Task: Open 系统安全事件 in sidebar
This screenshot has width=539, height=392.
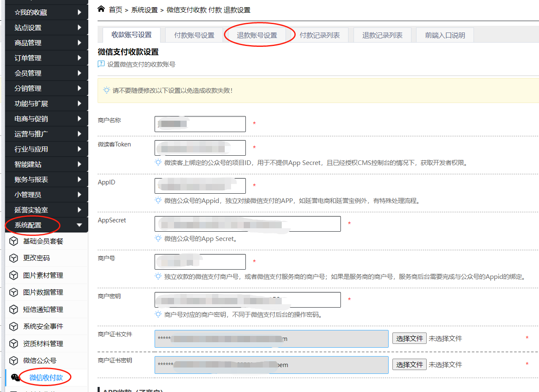Action: click(43, 326)
